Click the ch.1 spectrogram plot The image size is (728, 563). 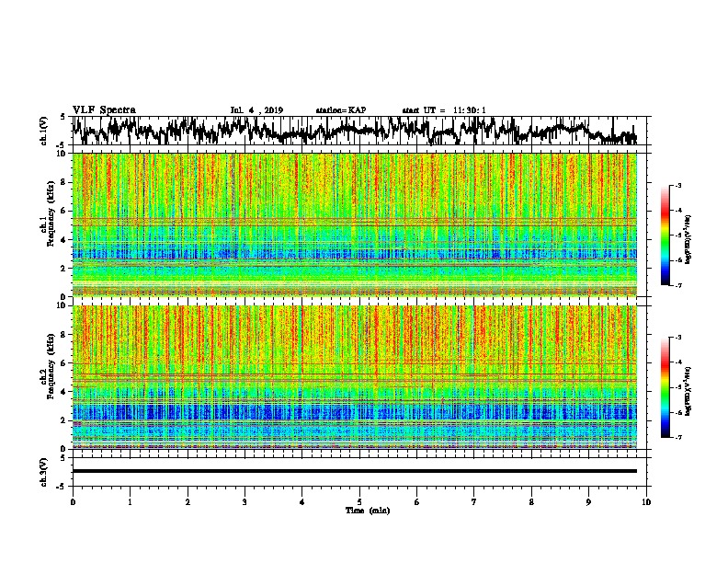click(x=354, y=224)
